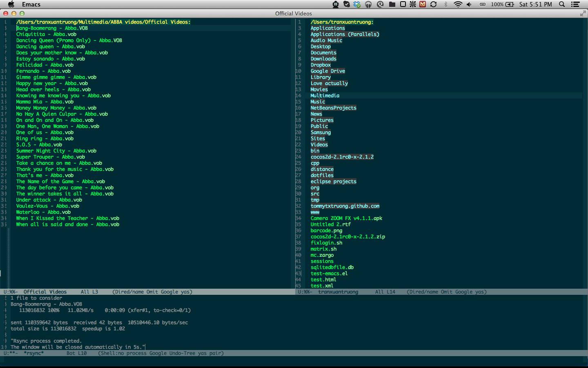The height and width of the screenshot is (368, 588).
Task: Click the battery status icon
Action: click(510, 4)
